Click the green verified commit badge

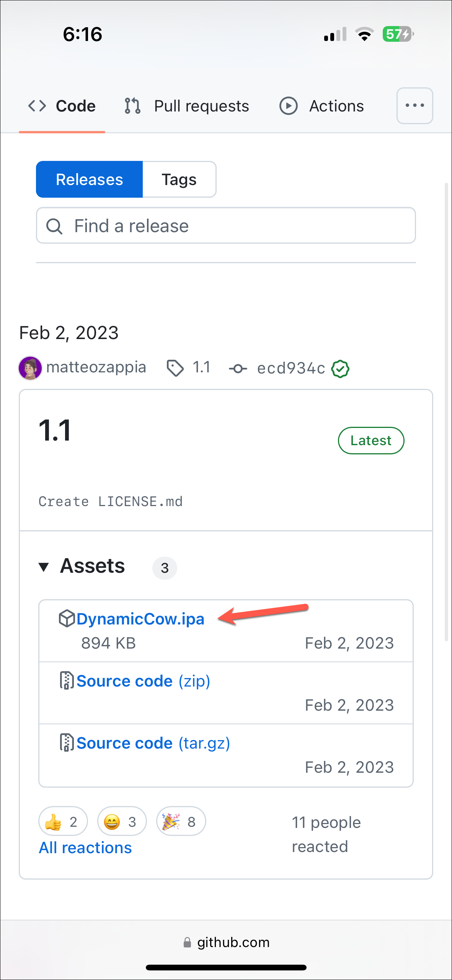click(x=340, y=369)
